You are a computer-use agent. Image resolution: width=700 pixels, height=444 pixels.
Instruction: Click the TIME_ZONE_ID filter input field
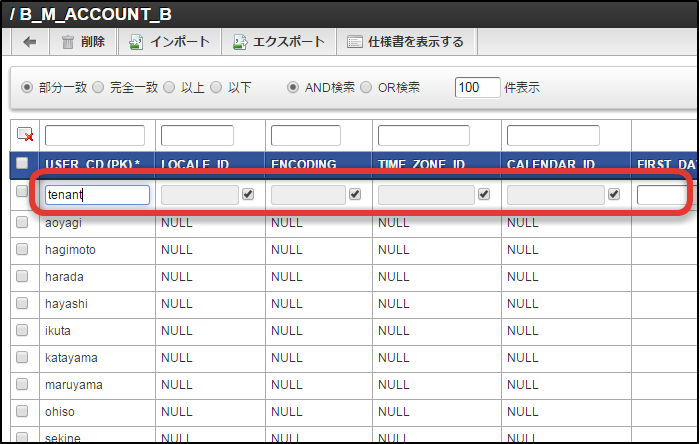[424, 135]
